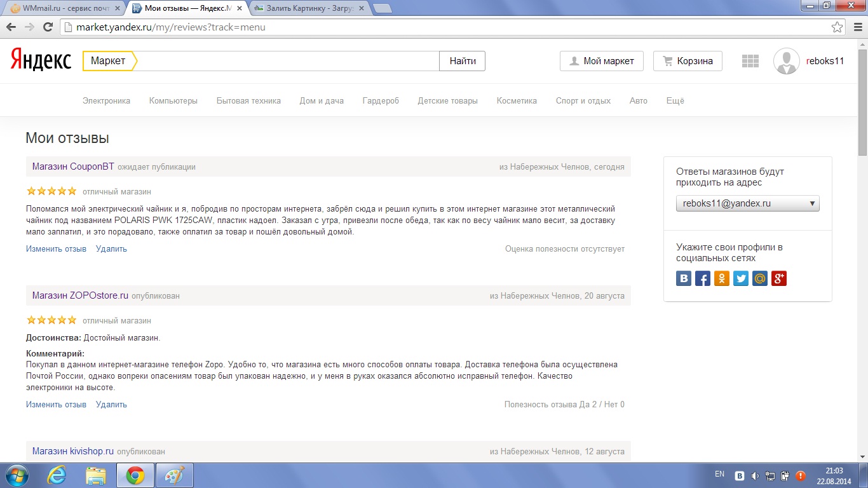The width and height of the screenshot is (868, 488).
Task: Connect VKontakte social profile icon
Action: (x=684, y=278)
